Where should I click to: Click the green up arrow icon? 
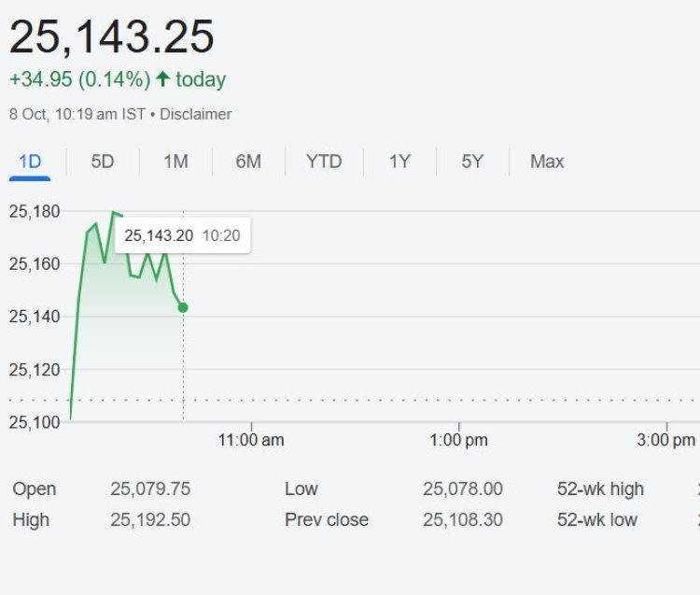click(162, 79)
